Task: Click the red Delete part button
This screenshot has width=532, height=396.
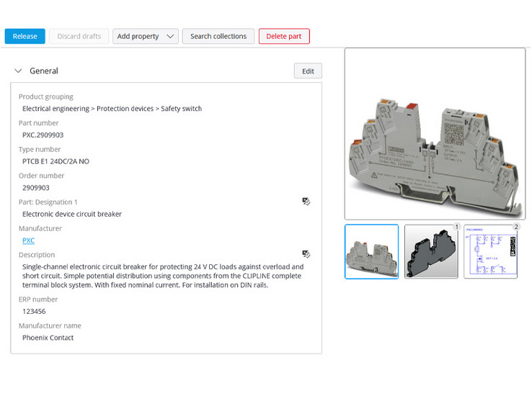Action: [x=284, y=36]
